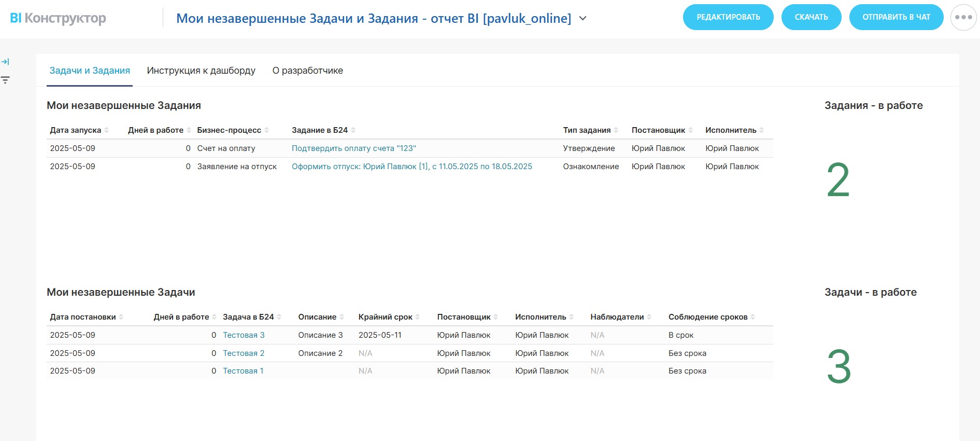Switch to Инструкция к дашборду tab
This screenshot has width=980, height=441.
pos(201,71)
